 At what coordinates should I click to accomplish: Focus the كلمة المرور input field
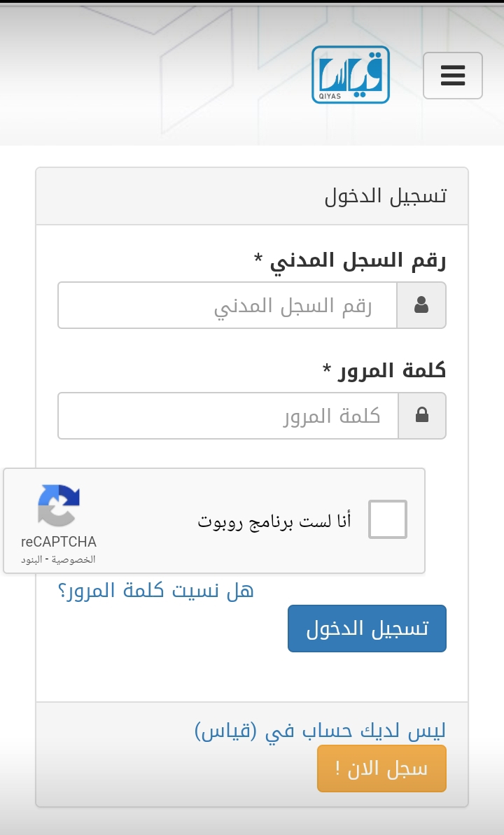pyautogui.click(x=228, y=415)
